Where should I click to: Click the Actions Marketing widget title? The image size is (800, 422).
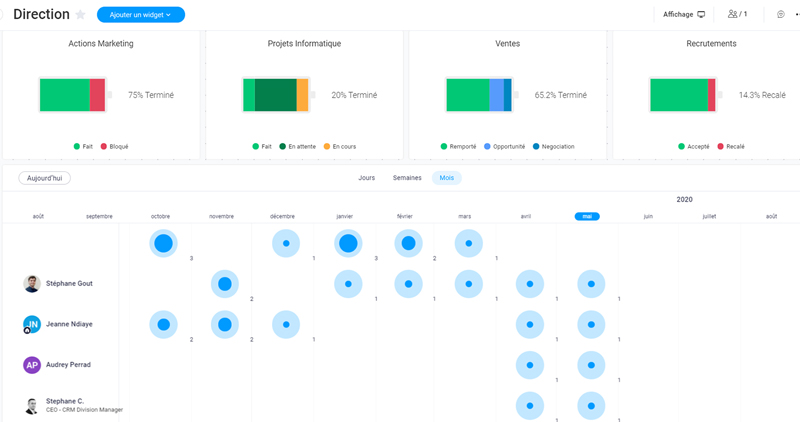[x=101, y=43]
